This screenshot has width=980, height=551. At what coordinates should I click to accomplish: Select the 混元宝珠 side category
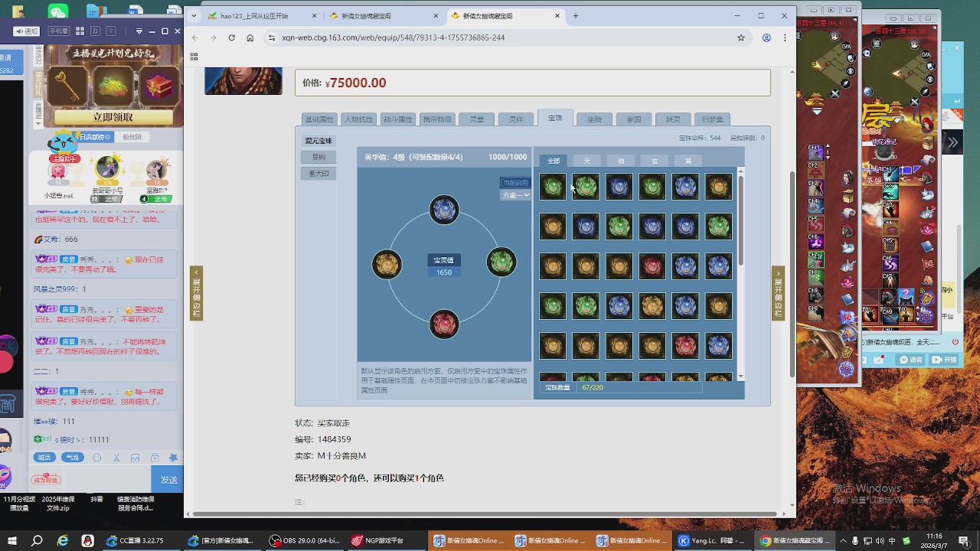pos(318,141)
